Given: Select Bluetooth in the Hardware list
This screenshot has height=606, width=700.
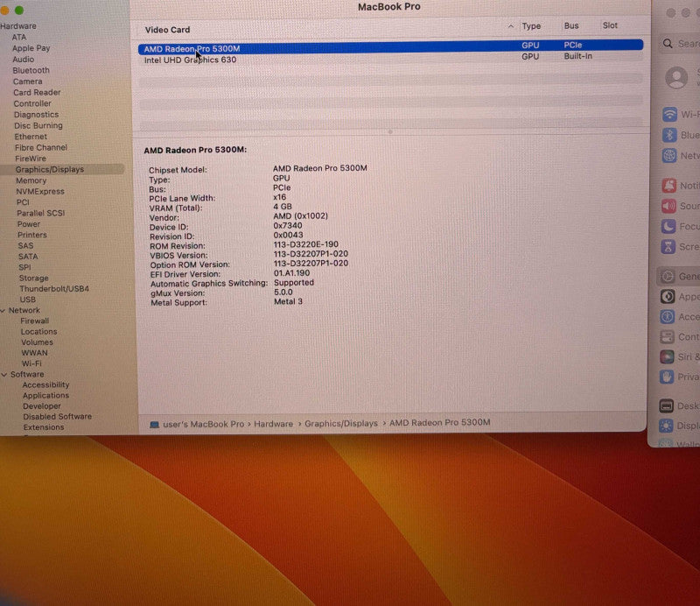Looking at the screenshot, I should pos(31,70).
